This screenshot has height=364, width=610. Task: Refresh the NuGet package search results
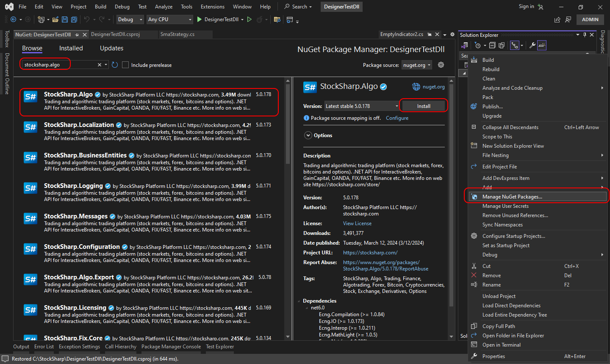(115, 65)
